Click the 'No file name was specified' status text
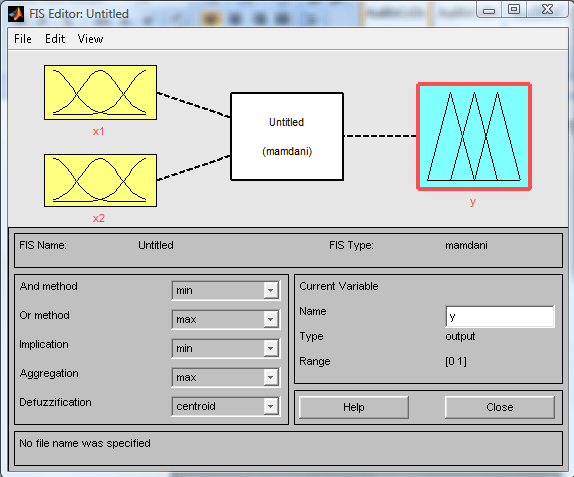 85,443
